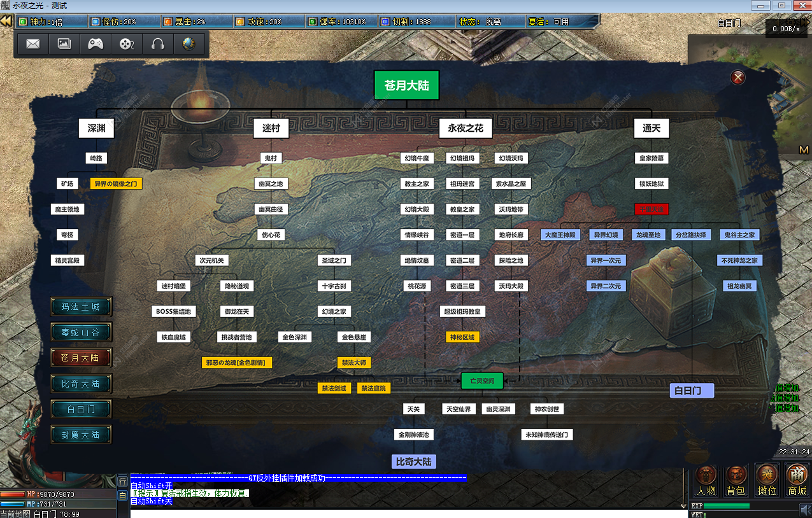812x518 pixels.
Task: Click the red 千里天途 node
Action: point(652,209)
